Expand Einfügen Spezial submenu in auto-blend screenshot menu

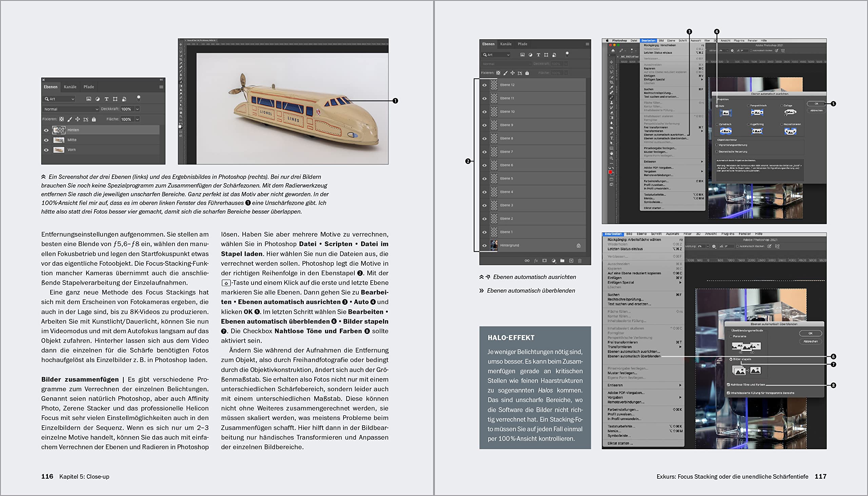[680, 282]
